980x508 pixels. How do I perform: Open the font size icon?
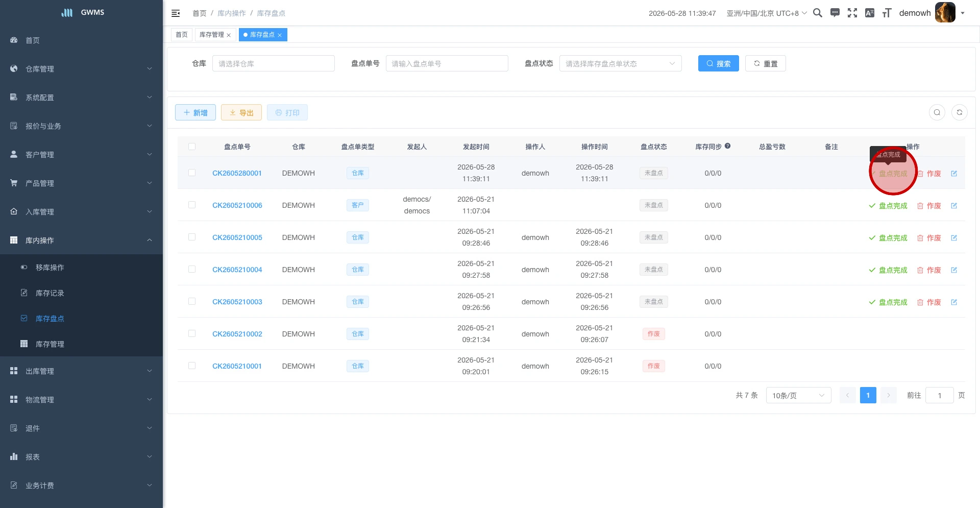pyautogui.click(x=887, y=13)
